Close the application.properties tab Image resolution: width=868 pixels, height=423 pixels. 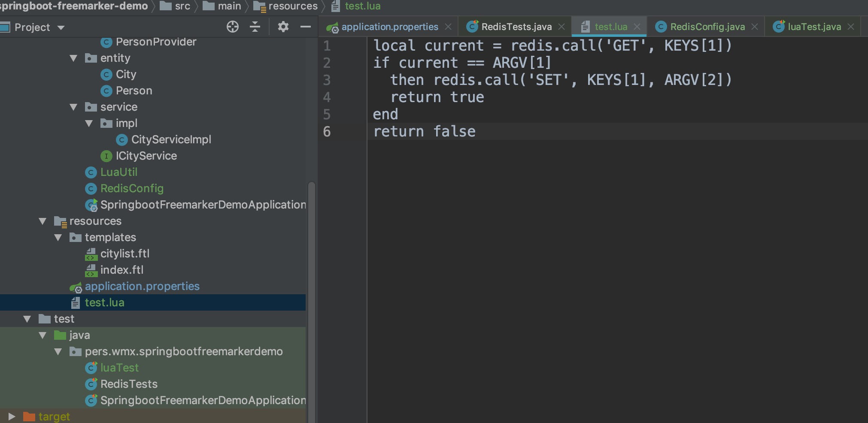(x=448, y=27)
